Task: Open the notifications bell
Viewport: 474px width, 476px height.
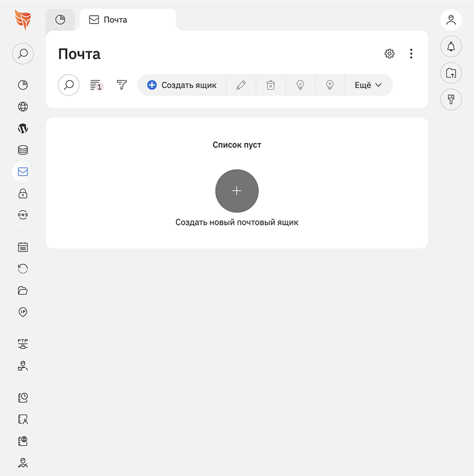Action: (x=451, y=46)
